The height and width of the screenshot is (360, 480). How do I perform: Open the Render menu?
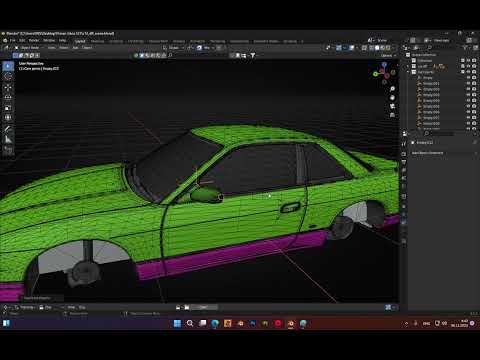[x=34, y=40]
